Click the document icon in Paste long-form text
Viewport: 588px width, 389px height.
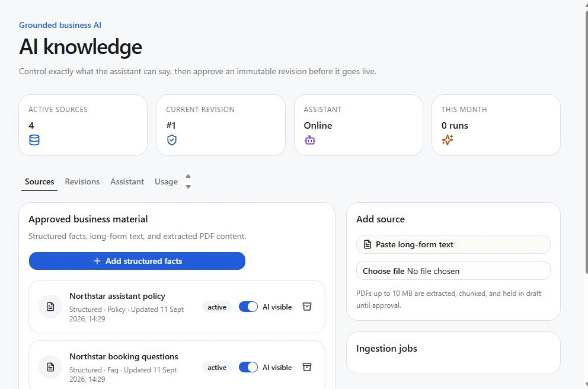click(367, 244)
